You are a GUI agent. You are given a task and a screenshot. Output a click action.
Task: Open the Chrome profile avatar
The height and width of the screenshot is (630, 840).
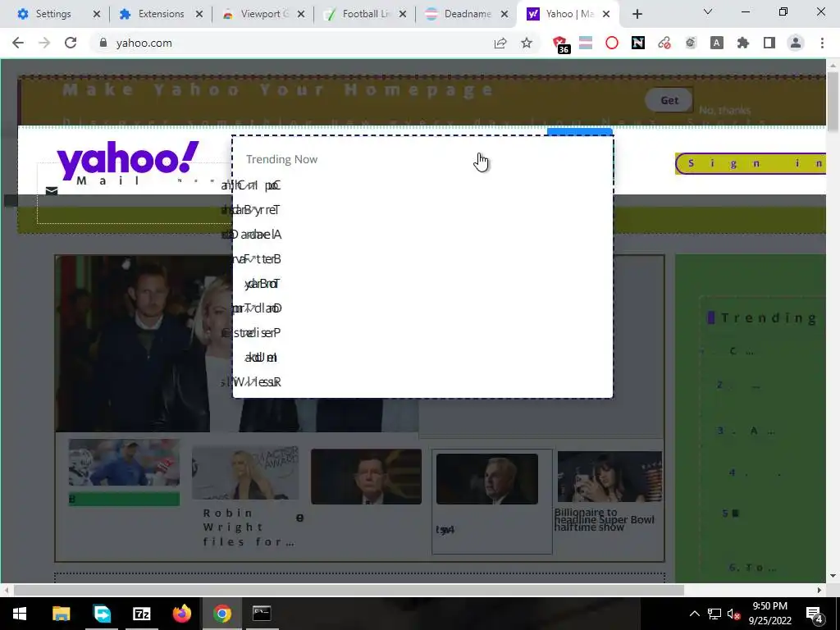pos(796,43)
